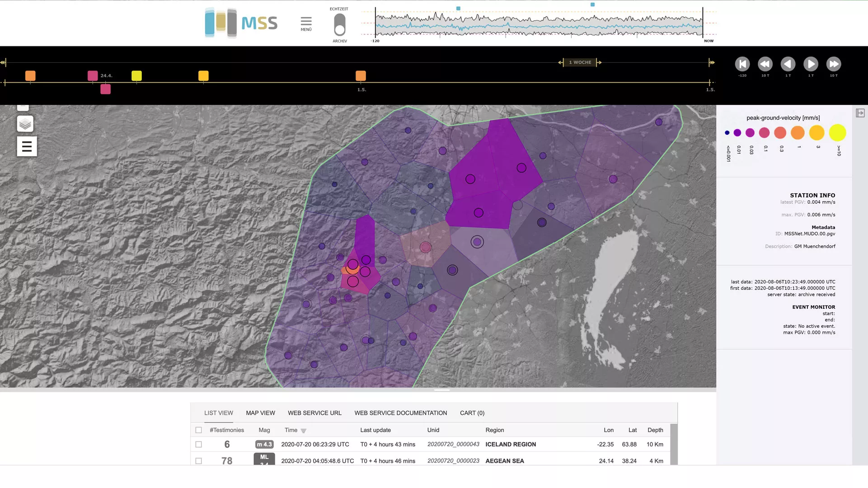This screenshot has height=488, width=868.
Task: Open the hamburger MENÜ icon
Action: pyautogui.click(x=306, y=22)
